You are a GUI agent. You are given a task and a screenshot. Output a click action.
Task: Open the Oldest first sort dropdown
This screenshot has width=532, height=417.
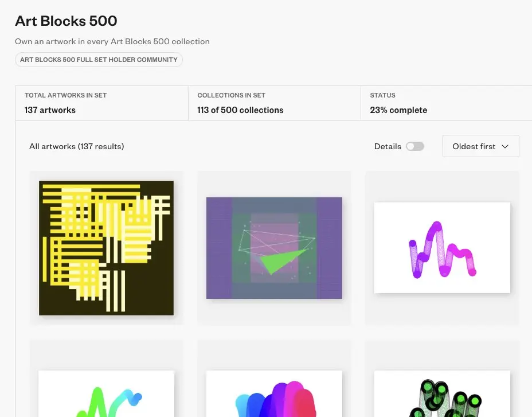(x=480, y=146)
